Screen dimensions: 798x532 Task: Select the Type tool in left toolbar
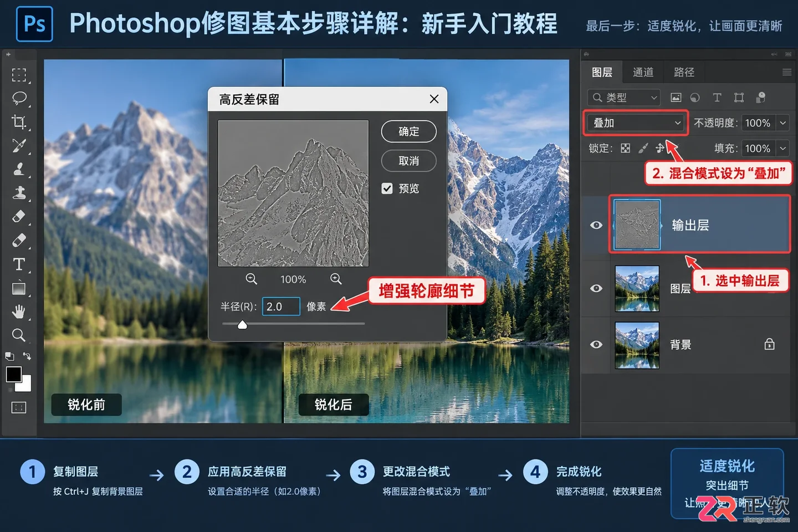19,264
